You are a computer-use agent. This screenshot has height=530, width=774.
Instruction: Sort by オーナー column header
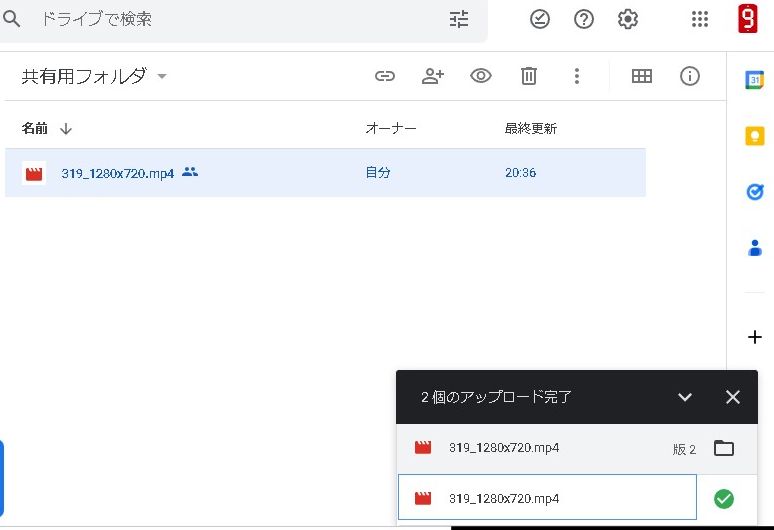390,129
